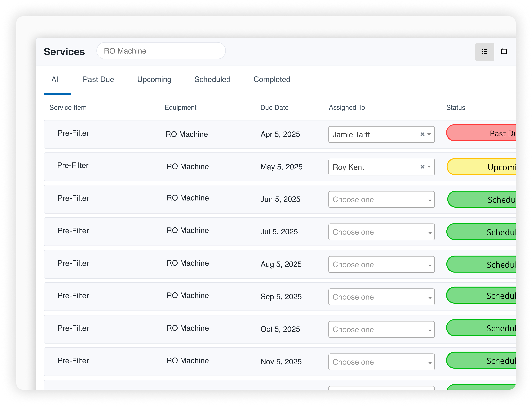Select the Past Due tab
This screenshot has height=406, width=532.
[98, 79]
